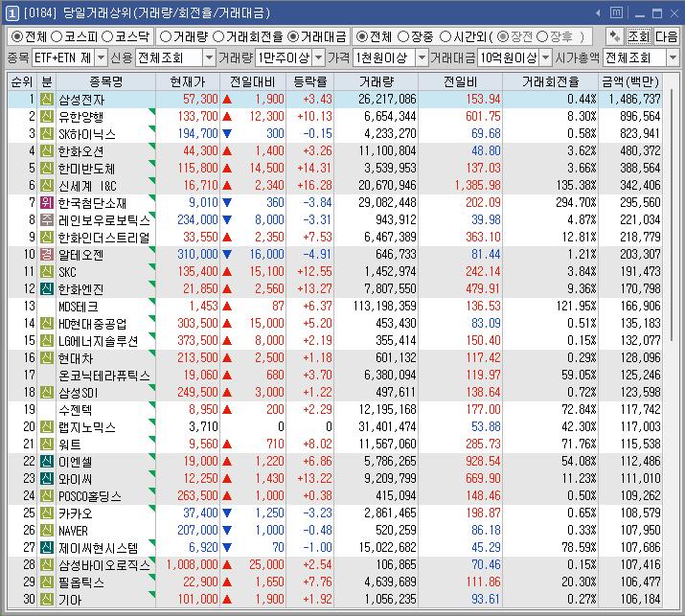The height and width of the screenshot is (616, 685).
Task: Click the 신 badge icon for 삼성SDI
Action: click(x=47, y=393)
